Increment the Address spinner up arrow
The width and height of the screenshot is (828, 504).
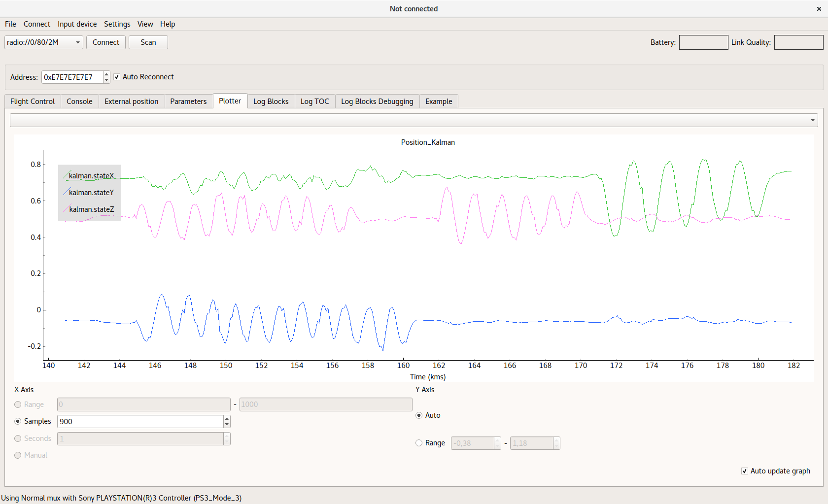click(x=106, y=74)
